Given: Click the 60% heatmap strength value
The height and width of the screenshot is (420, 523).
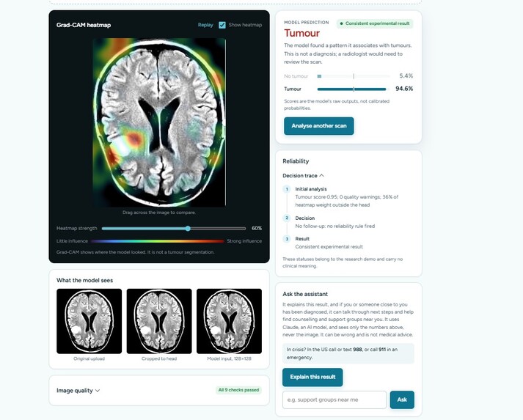Looking at the screenshot, I should point(257,229).
